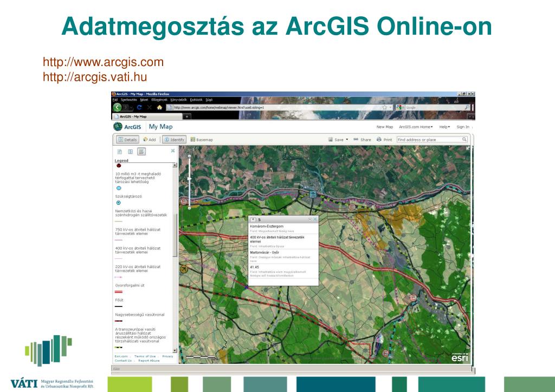This screenshot has height=392, width=555.
Task: Open New Map link
Action: tap(385, 127)
